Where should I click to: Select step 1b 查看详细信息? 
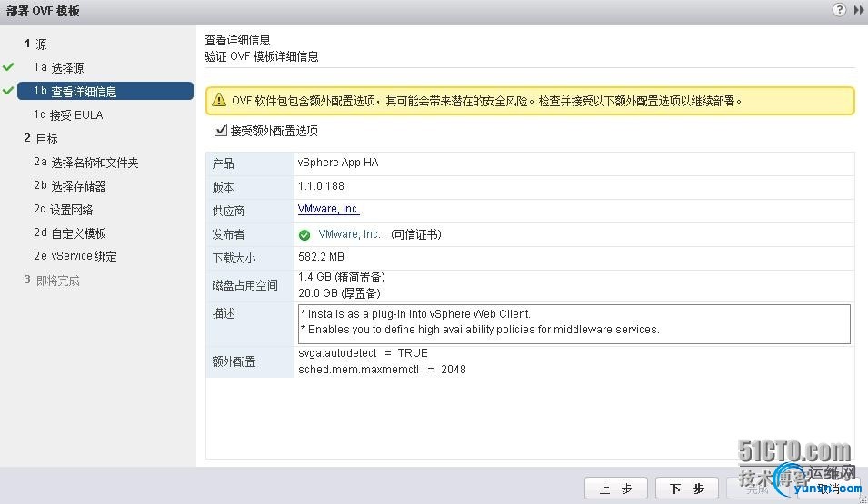pos(105,91)
